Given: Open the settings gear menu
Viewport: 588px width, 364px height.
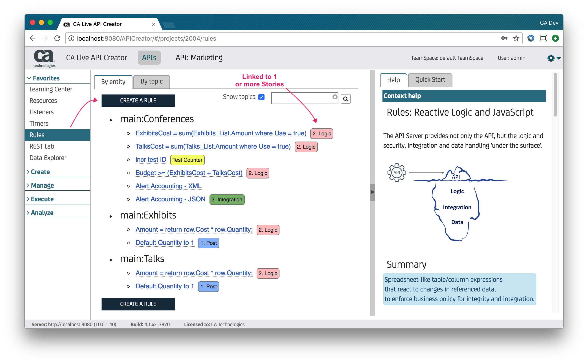Looking at the screenshot, I should [x=551, y=58].
